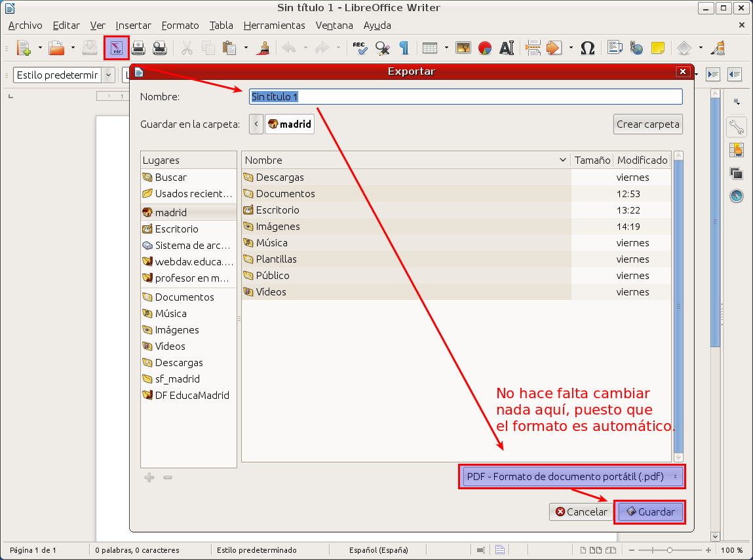The height and width of the screenshot is (560, 753).
Task: Click the highlighted Export as PDF toolbar icon
Action: tap(115, 48)
